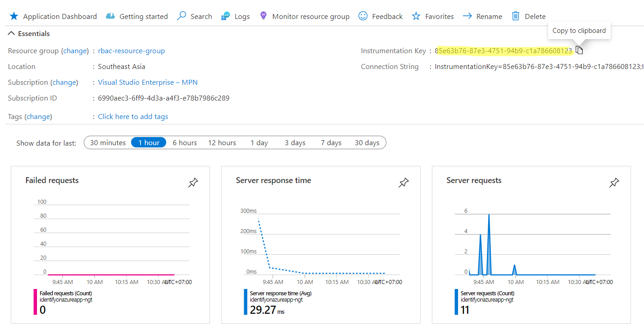This screenshot has width=644, height=330.
Task: Select the 30 minutes time range
Action: tap(108, 142)
